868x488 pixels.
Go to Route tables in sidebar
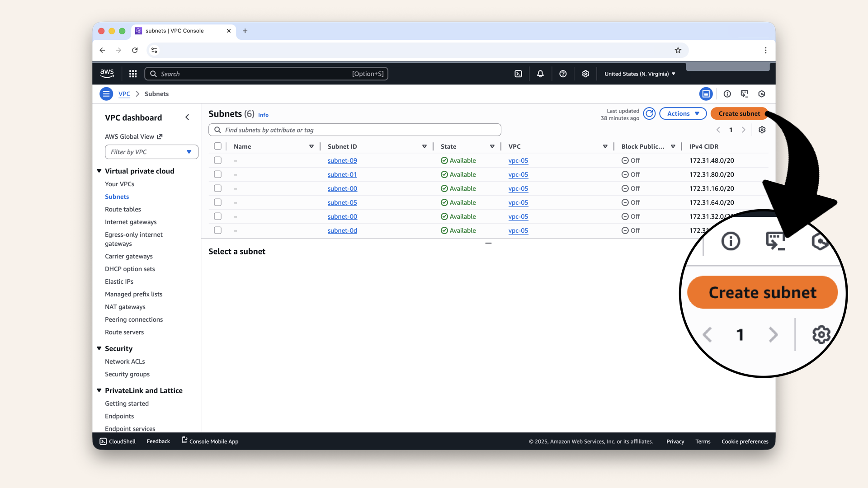tap(123, 209)
